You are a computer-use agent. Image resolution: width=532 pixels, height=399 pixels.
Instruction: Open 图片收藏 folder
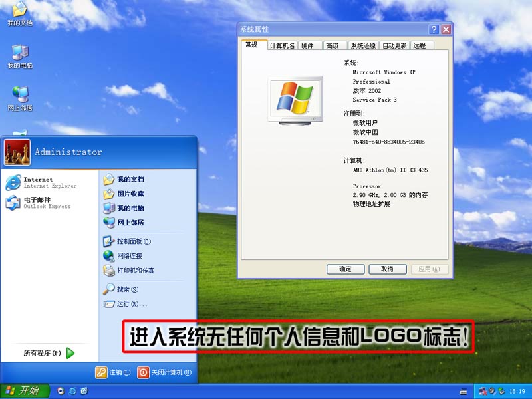pos(130,194)
